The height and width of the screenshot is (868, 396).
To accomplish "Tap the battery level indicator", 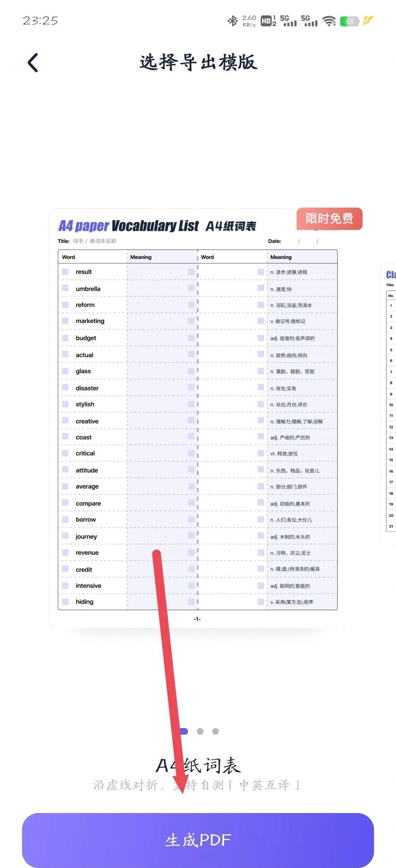I will 349,21.
